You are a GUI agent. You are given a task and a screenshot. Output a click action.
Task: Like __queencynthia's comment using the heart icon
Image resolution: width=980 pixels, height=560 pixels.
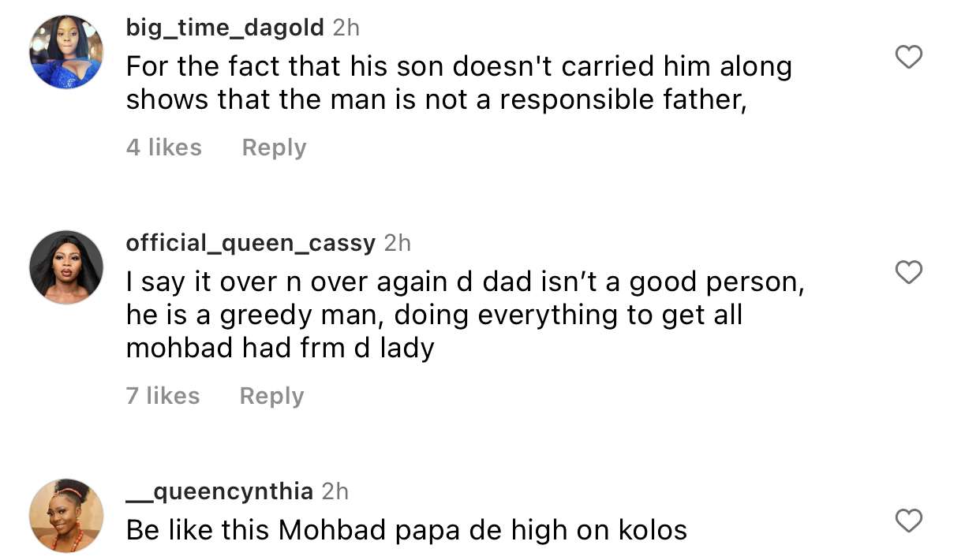(908, 521)
